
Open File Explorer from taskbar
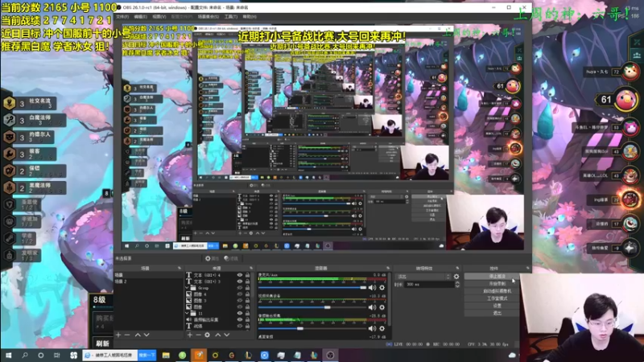tap(166, 355)
